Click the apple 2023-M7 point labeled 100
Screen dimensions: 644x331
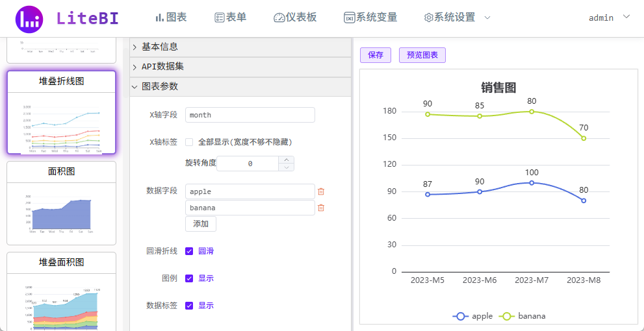[532, 183]
